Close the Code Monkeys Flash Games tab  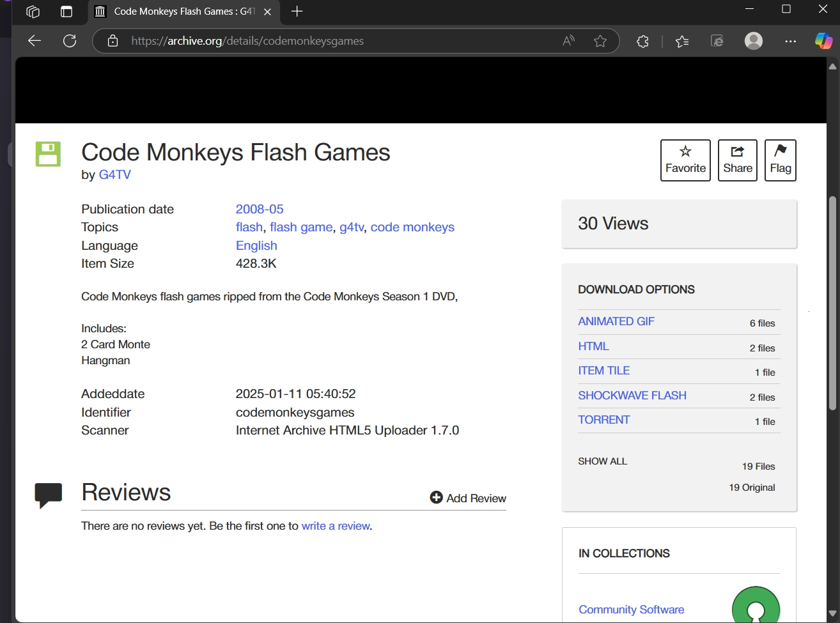[x=267, y=12]
